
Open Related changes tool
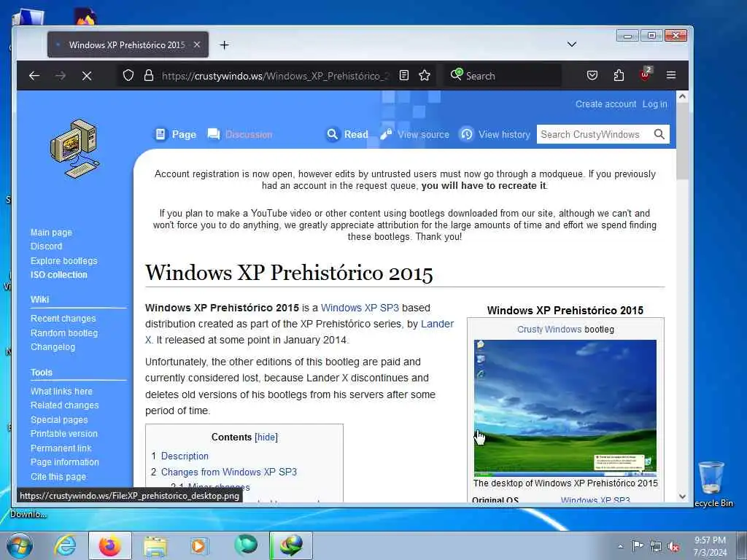tap(65, 405)
